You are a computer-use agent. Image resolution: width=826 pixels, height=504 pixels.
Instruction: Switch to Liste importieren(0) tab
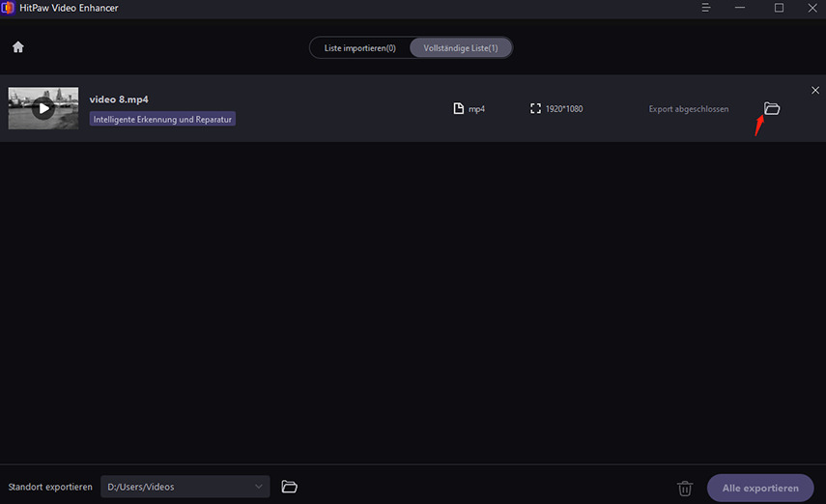(x=359, y=47)
